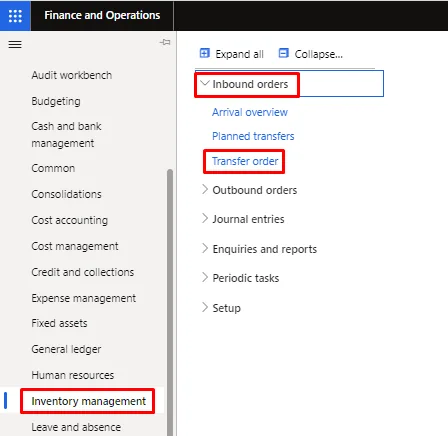This screenshot has height=436, width=448.
Task: Select Human resources module
Action: [x=73, y=375]
